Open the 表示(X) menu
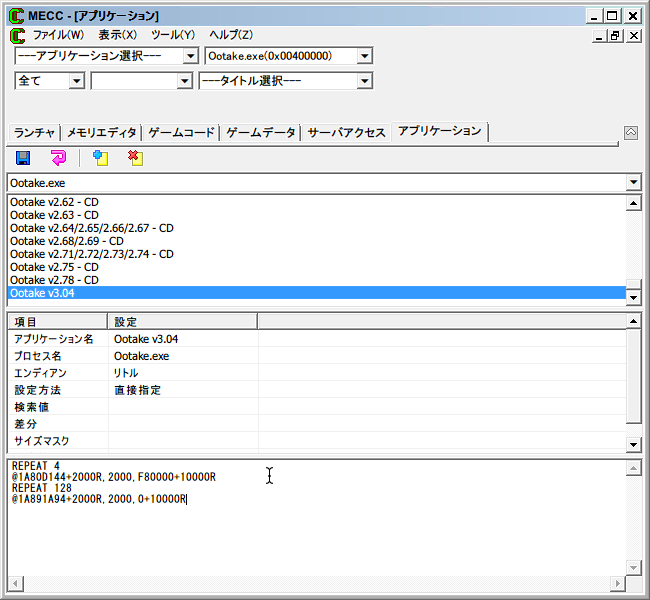The width and height of the screenshot is (650, 600). click(x=117, y=35)
